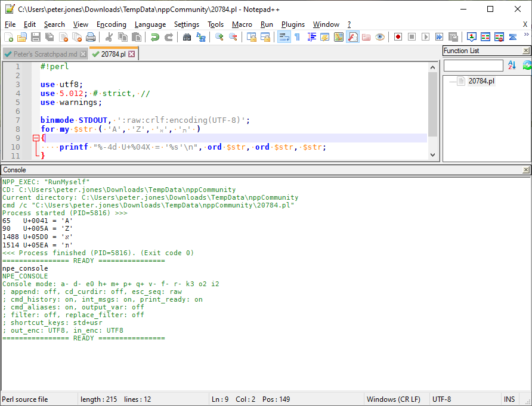Redo action with the Redo arrow

tap(169, 37)
